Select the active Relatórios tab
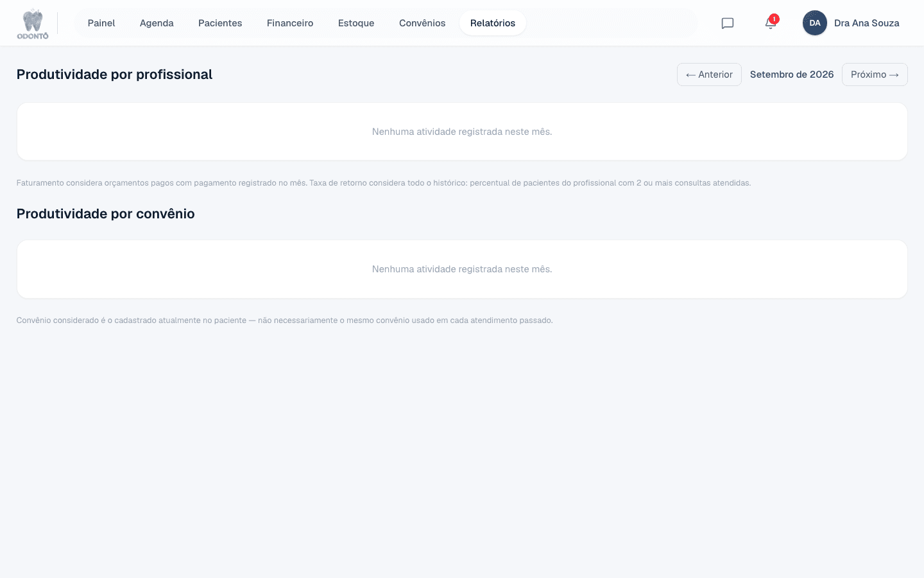Image resolution: width=924 pixels, height=578 pixels. [493, 23]
